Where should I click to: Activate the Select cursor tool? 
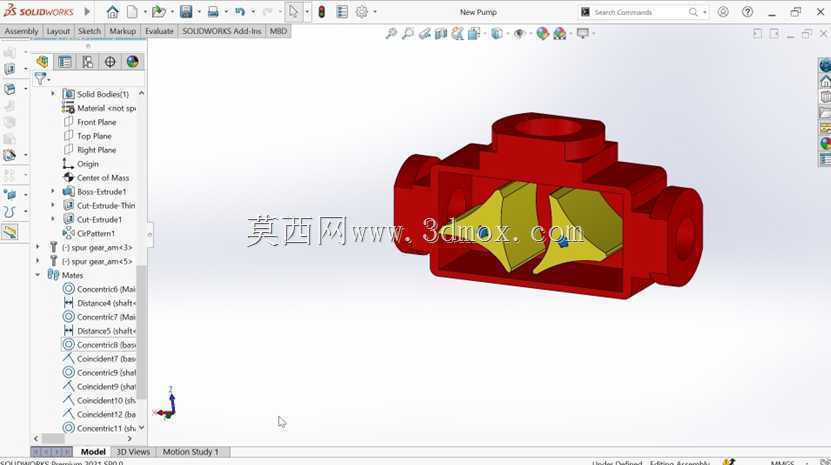click(293, 12)
